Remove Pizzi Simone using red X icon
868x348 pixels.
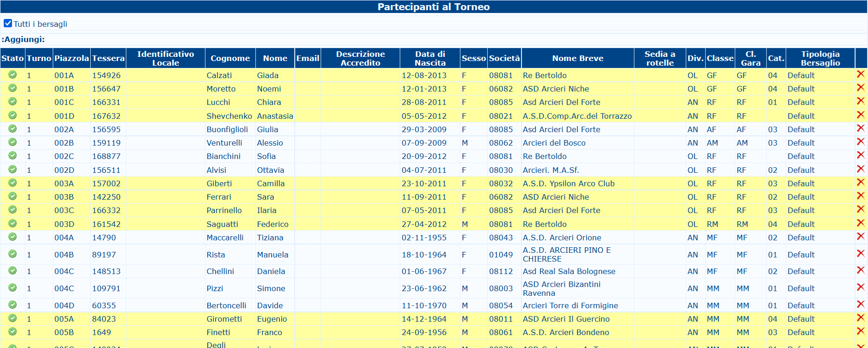861,287
